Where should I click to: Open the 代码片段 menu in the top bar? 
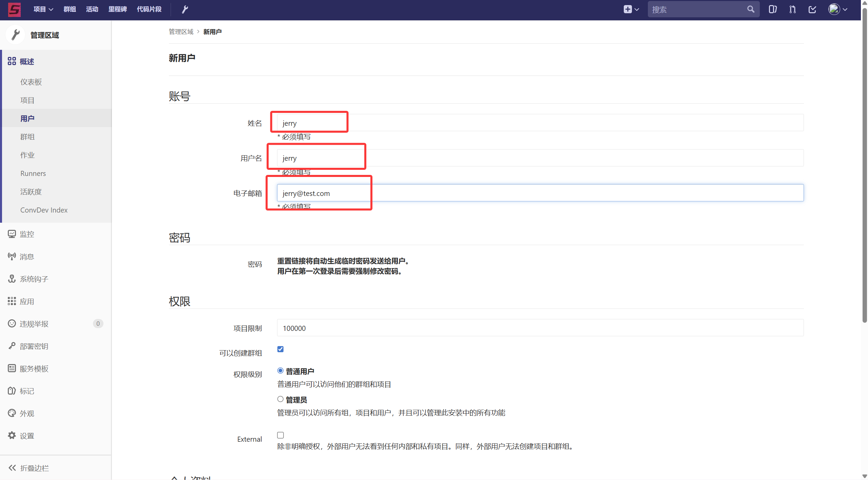(149, 9)
